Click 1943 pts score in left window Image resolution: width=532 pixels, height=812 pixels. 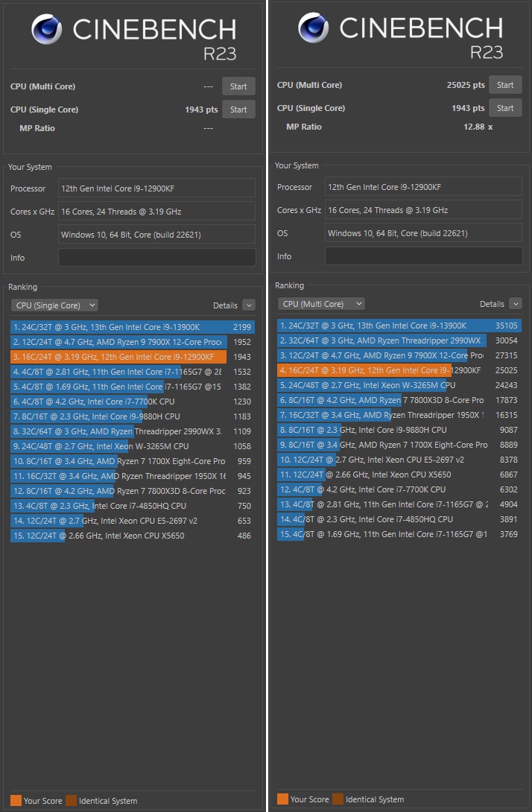point(201,110)
